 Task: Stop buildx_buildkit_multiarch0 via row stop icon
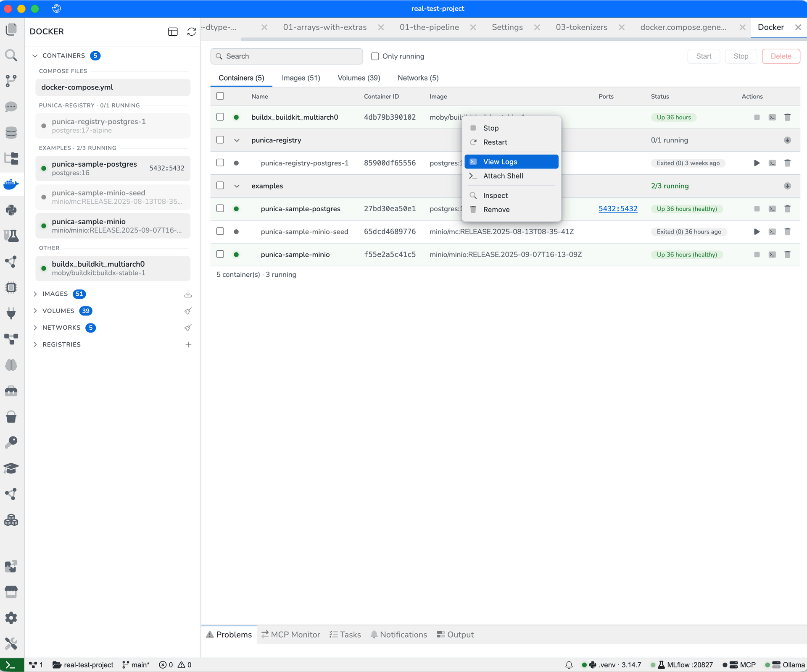[x=757, y=117]
